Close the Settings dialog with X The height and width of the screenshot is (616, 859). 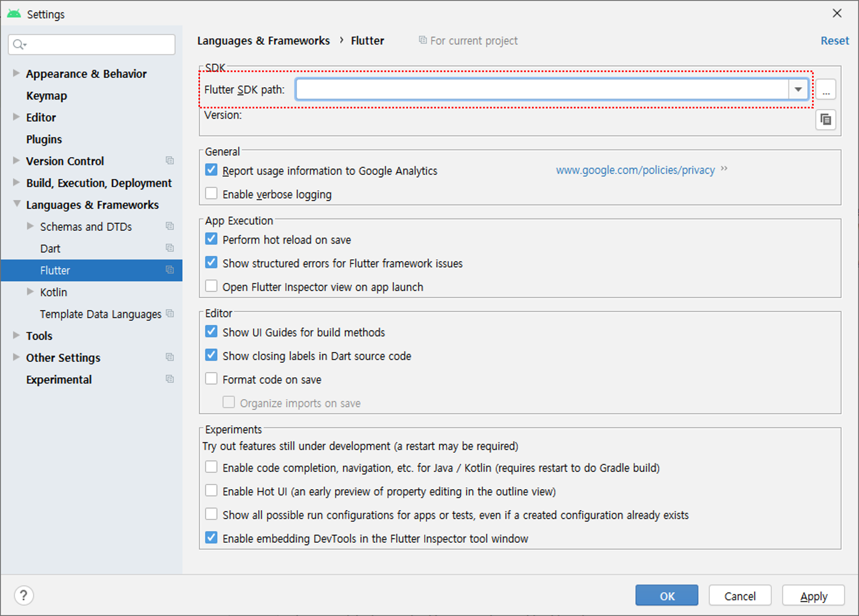pyautogui.click(x=837, y=13)
